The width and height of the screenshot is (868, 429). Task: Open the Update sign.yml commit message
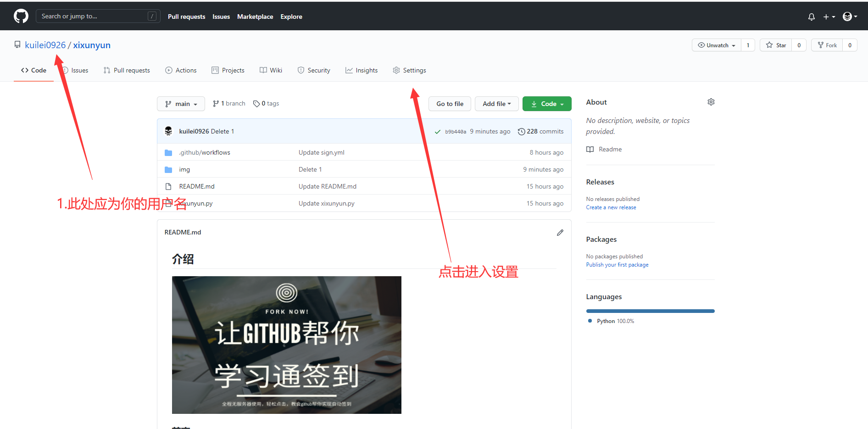click(x=322, y=152)
